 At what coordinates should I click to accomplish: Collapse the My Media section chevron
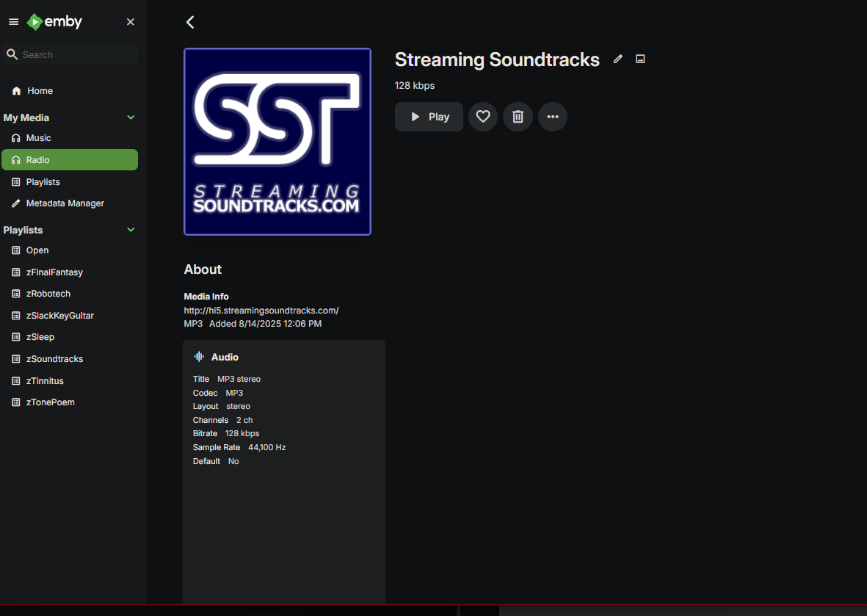pyautogui.click(x=131, y=117)
